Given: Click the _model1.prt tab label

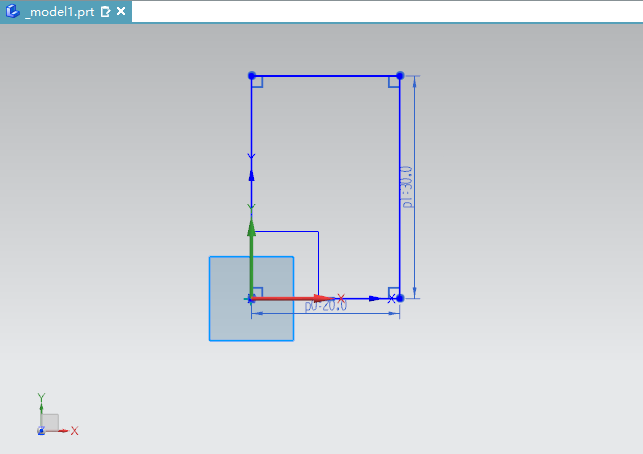Looking at the screenshot, I should pos(60,11).
